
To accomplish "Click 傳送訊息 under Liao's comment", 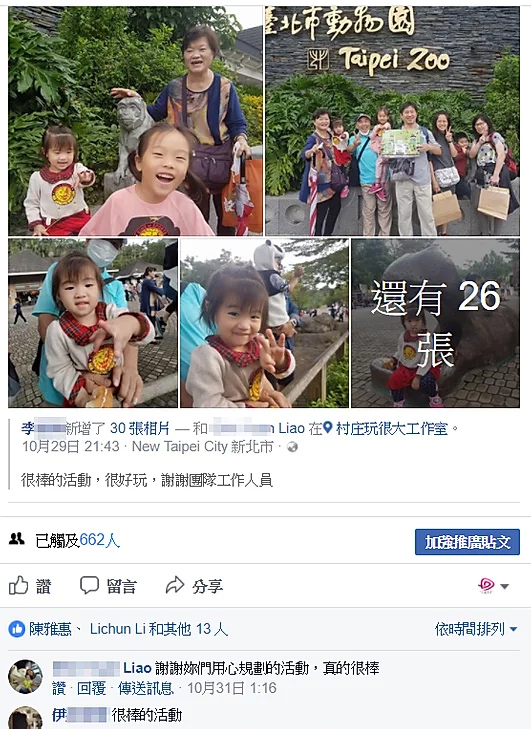I will point(146,688).
